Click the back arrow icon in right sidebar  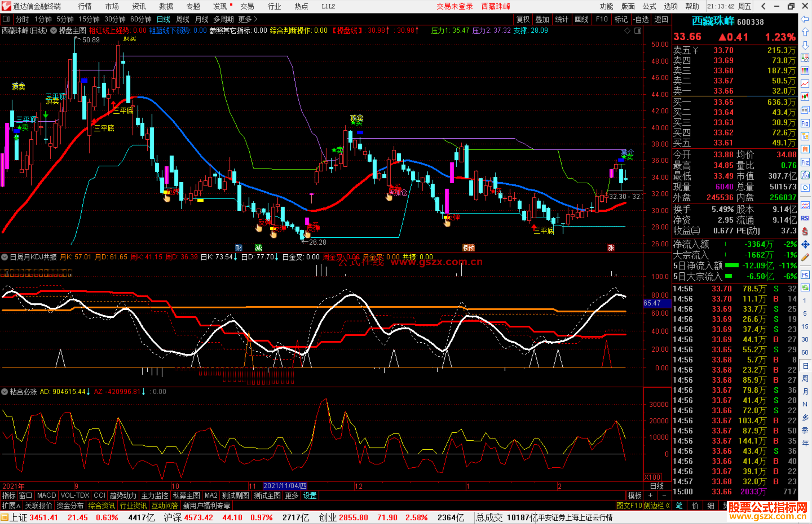pyautogui.click(x=805, y=19)
